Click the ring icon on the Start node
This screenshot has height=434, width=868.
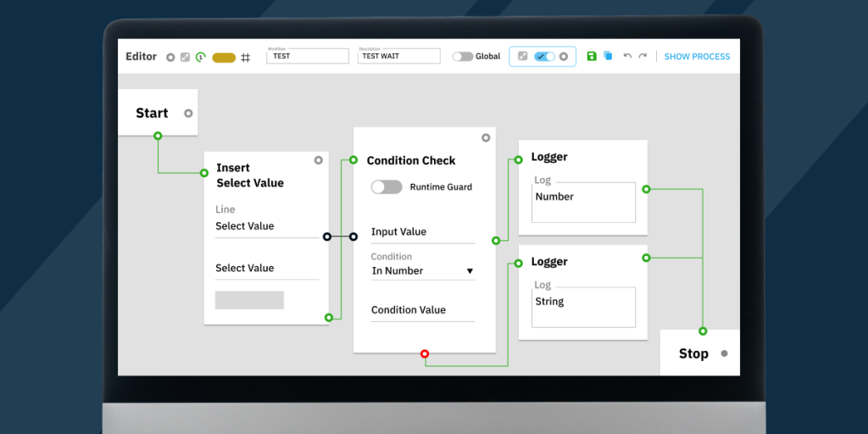coord(188,114)
